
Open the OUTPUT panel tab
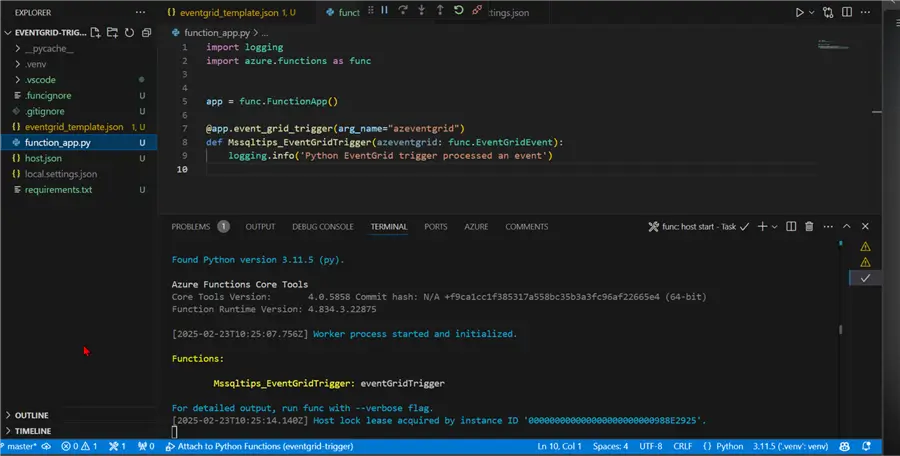260,226
